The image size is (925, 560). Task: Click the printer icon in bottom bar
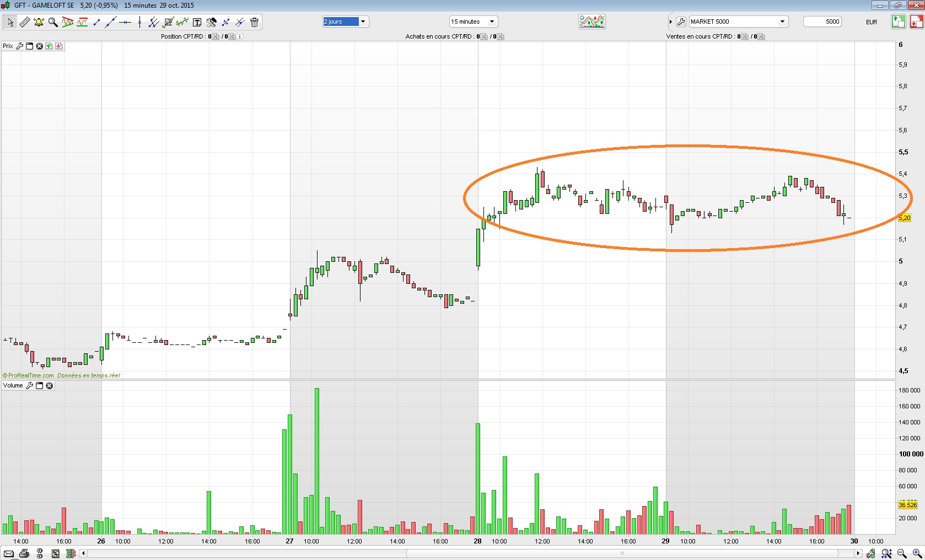coord(24,553)
